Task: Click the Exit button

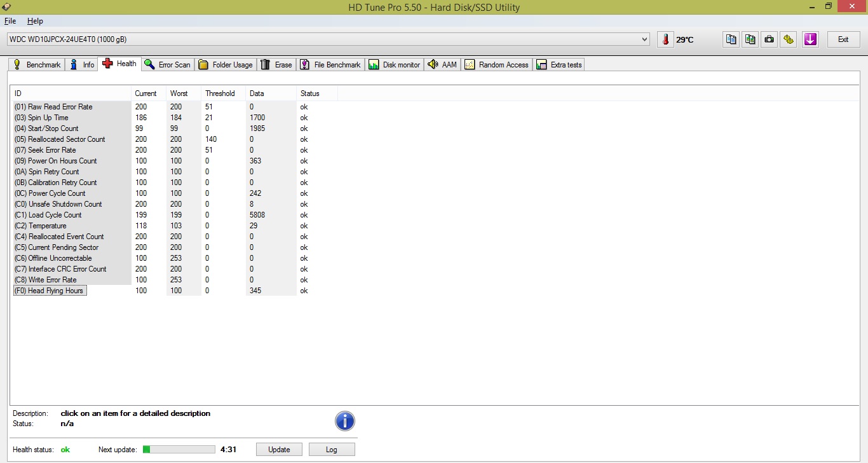Action: pyautogui.click(x=843, y=39)
